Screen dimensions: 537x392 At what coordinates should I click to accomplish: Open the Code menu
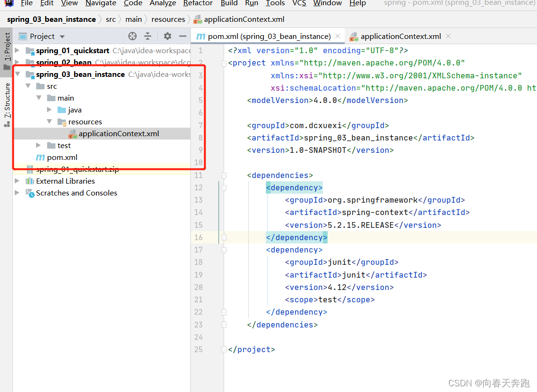tap(133, 3)
